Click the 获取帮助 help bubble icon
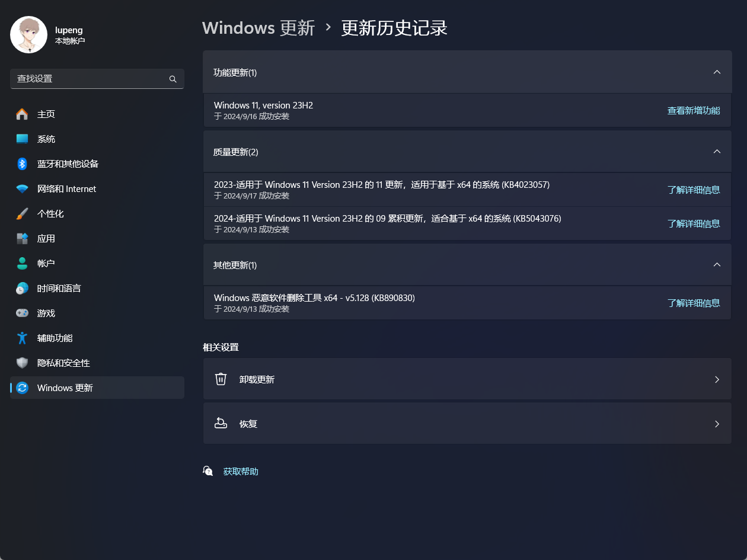 (208, 471)
